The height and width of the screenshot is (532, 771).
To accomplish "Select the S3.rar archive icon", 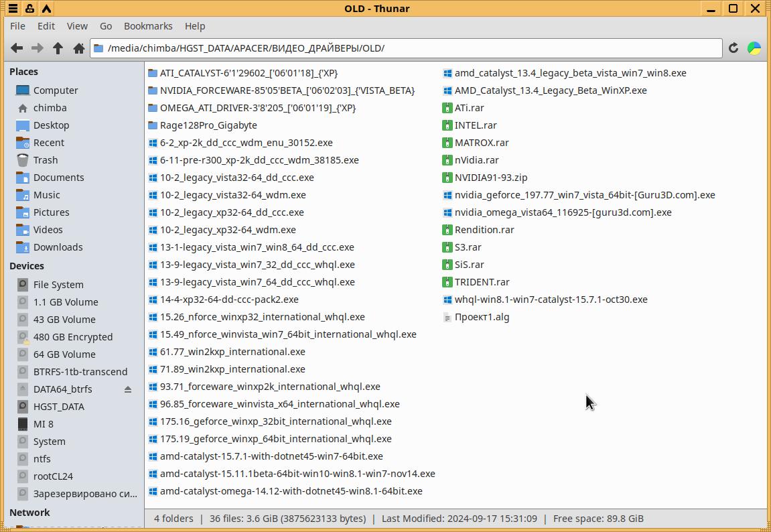I will pyautogui.click(x=447, y=247).
